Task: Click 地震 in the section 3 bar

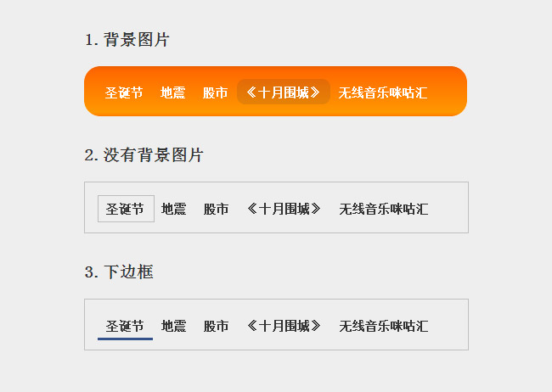Action: tap(174, 326)
